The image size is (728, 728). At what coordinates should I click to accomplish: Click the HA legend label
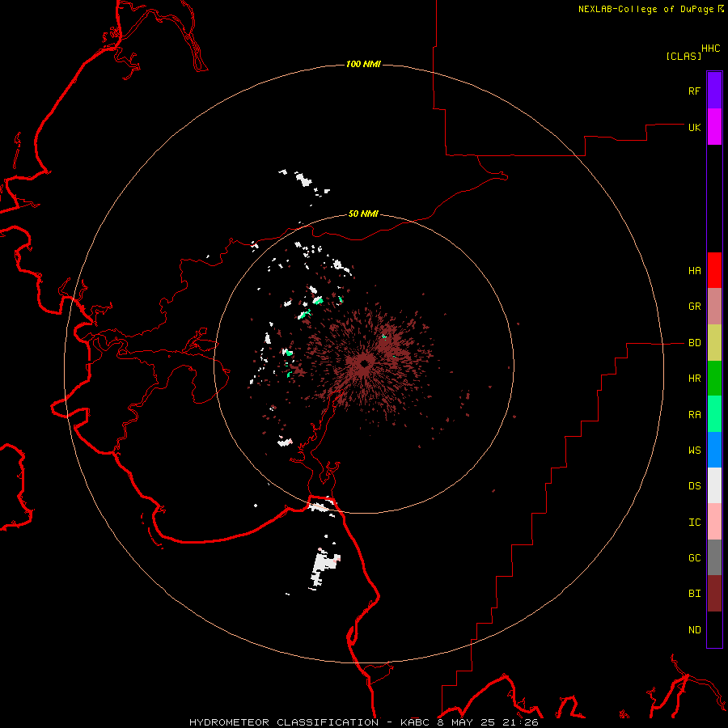coord(695,271)
